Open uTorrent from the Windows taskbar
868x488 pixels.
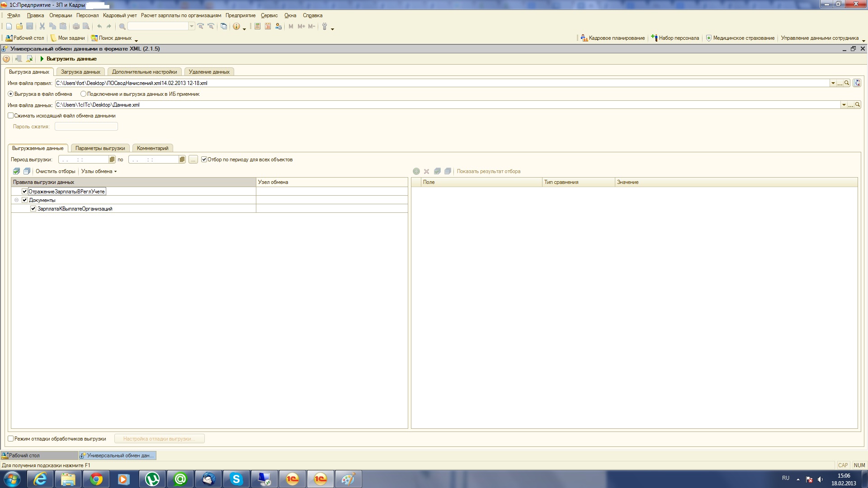point(152,479)
